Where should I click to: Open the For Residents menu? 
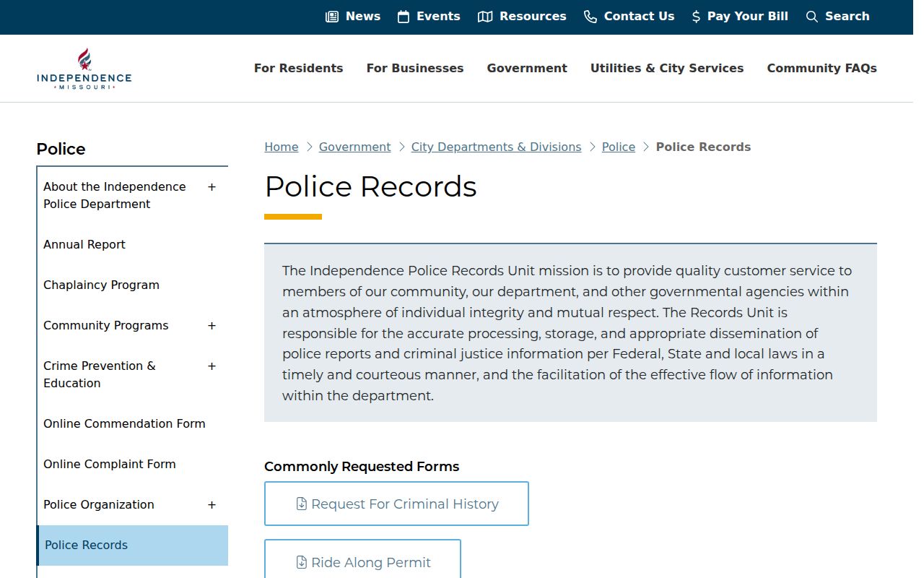299,69
